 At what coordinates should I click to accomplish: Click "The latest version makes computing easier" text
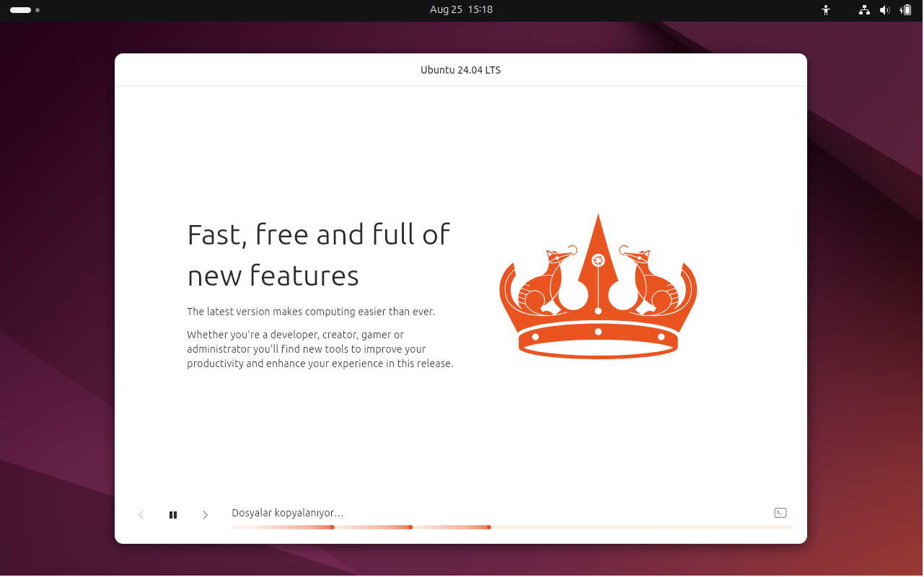coord(311,312)
